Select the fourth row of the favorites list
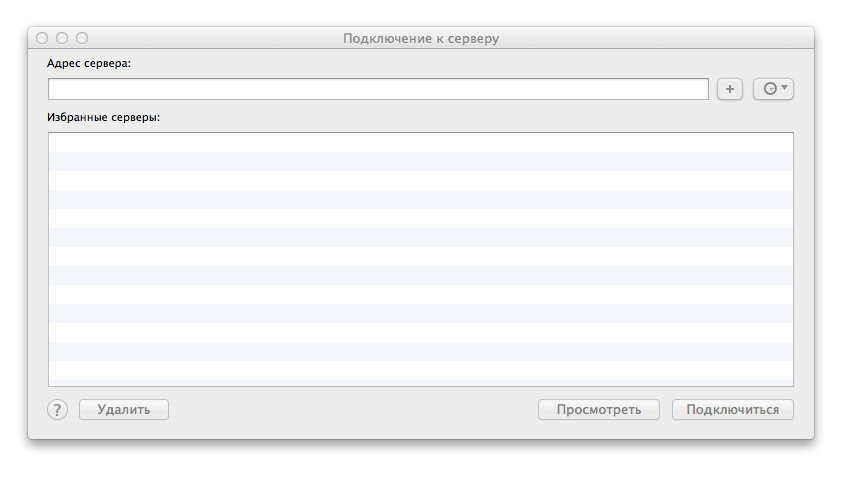 click(x=421, y=199)
